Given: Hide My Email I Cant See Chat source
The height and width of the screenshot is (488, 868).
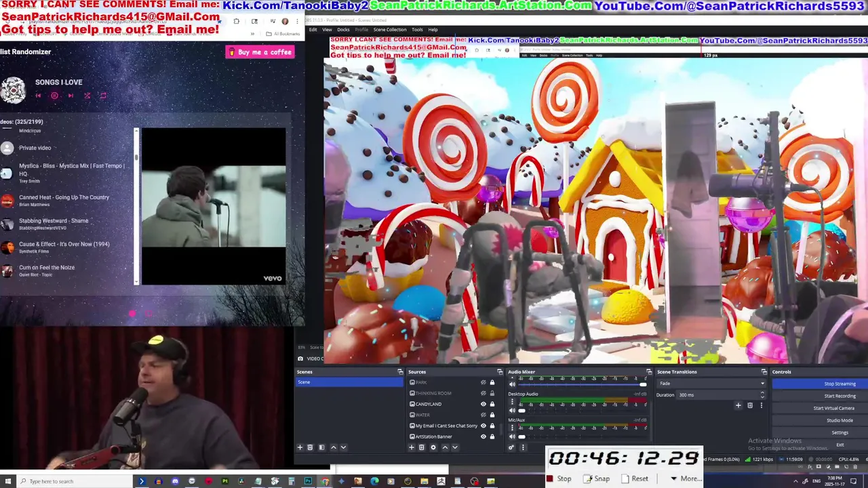Looking at the screenshot, I should click(484, 426).
